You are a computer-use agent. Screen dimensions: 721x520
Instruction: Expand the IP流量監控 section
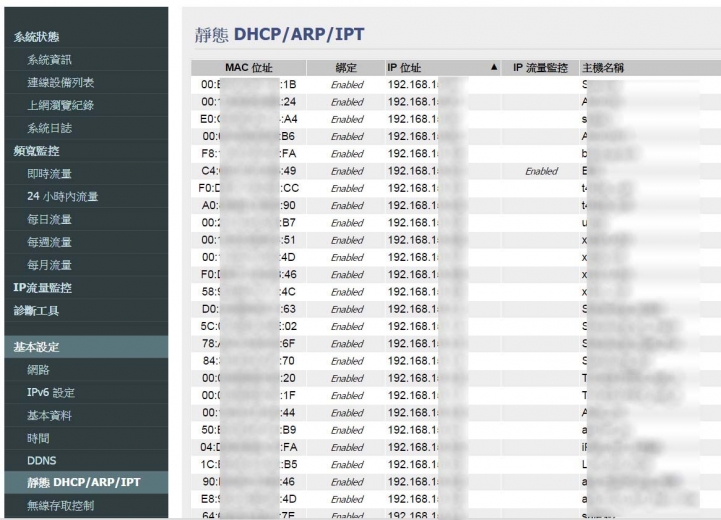[42, 288]
